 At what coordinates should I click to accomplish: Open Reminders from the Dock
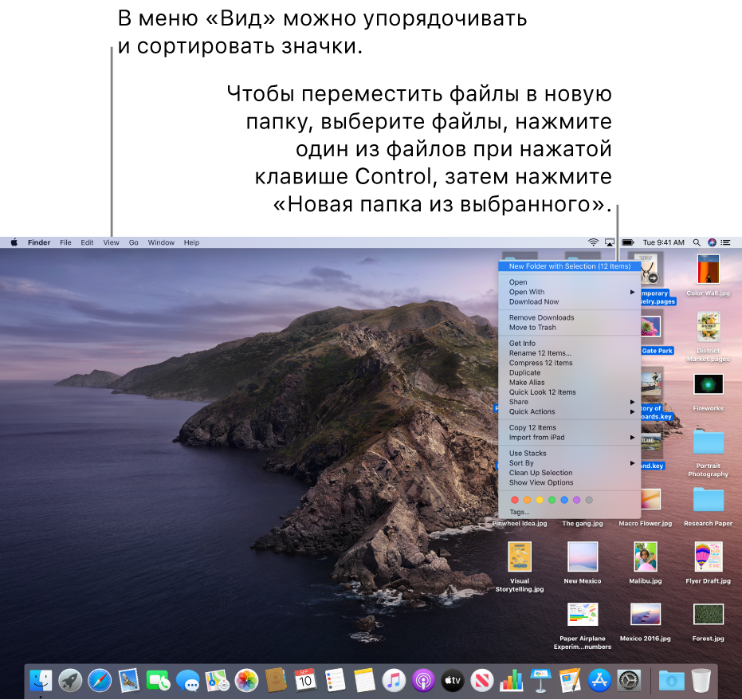click(335, 681)
